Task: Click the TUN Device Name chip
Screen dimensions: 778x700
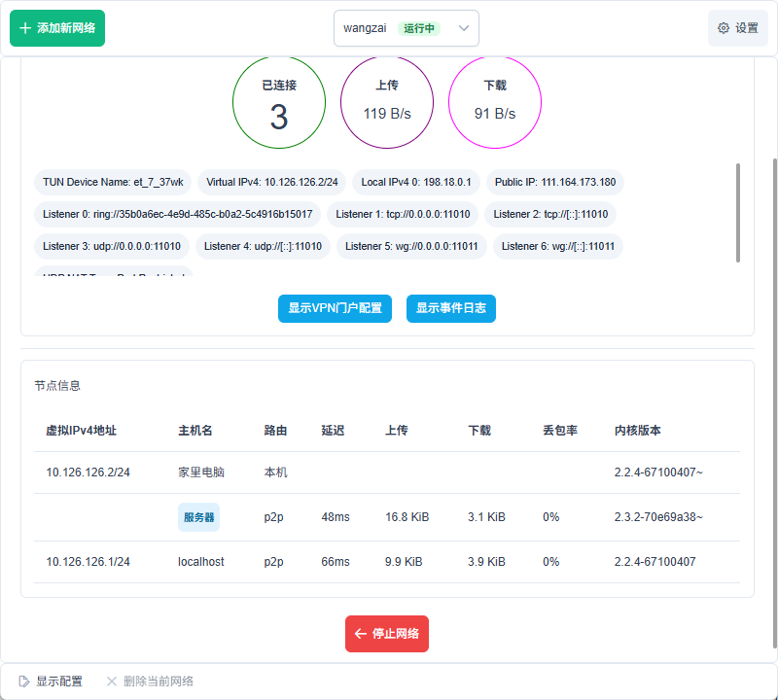Action: pyautogui.click(x=113, y=183)
